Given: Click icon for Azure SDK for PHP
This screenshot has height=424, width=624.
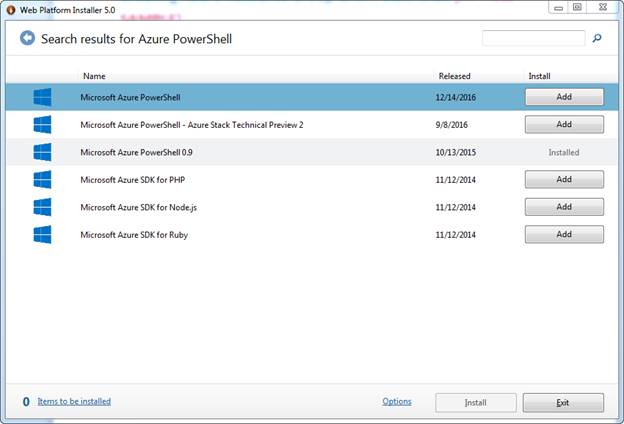Looking at the screenshot, I should pos(42,180).
